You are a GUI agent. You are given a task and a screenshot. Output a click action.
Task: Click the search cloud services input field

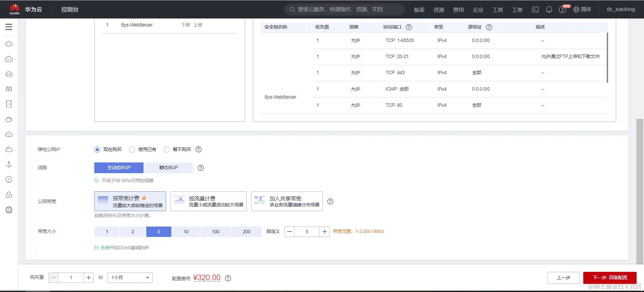(345, 9)
